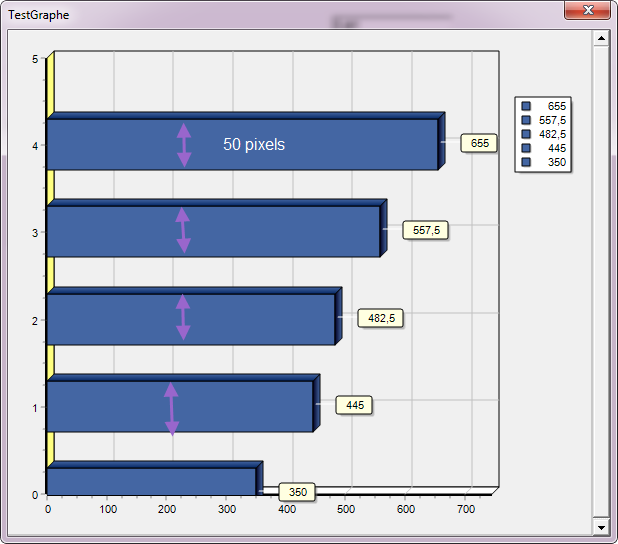
Task: Click horizontal axis label 700
Action: click(x=465, y=509)
